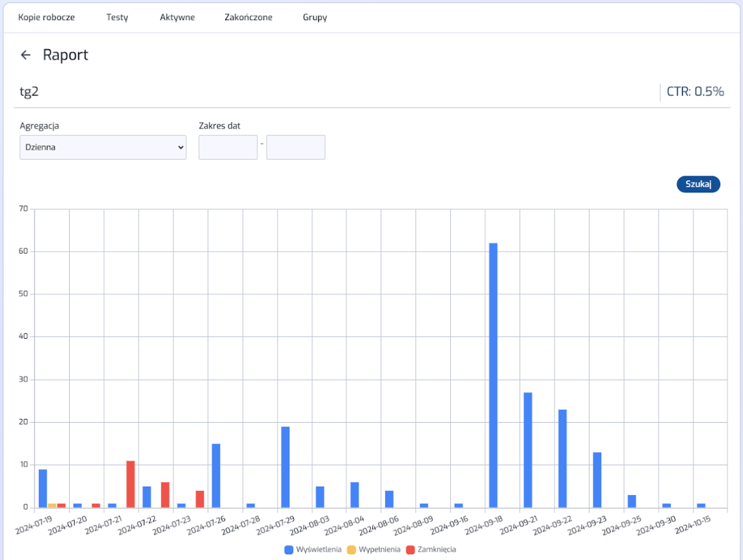Toggle Wyświetlenia series in chart legend
This screenshot has width=743, height=560.
click(318, 550)
